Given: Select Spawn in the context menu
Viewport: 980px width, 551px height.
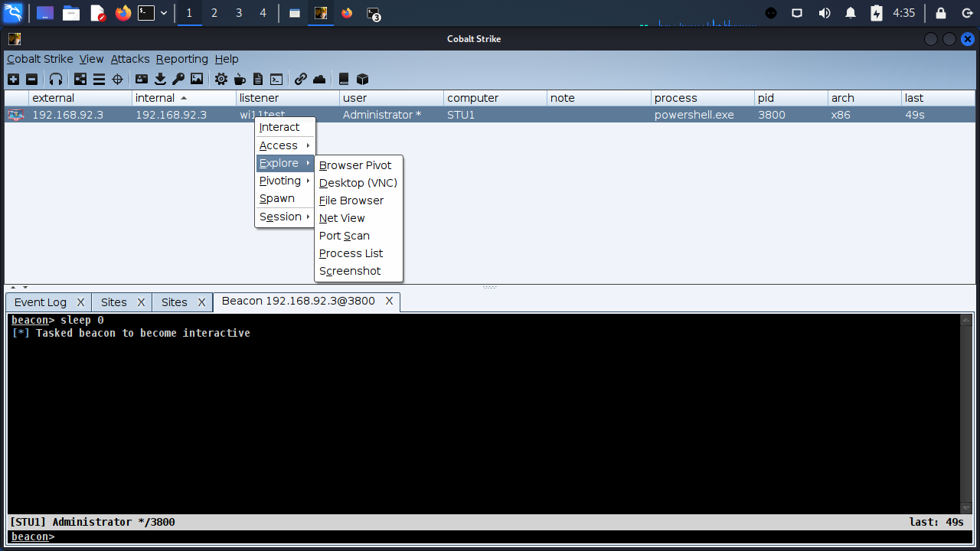Looking at the screenshot, I should (285, 198).
